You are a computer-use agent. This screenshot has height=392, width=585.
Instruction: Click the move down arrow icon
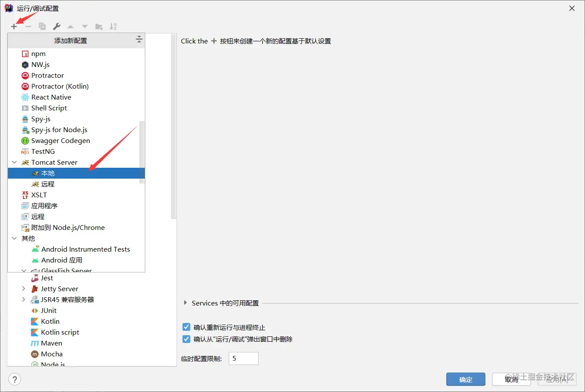pyautogui.click(x=85, y=27)
